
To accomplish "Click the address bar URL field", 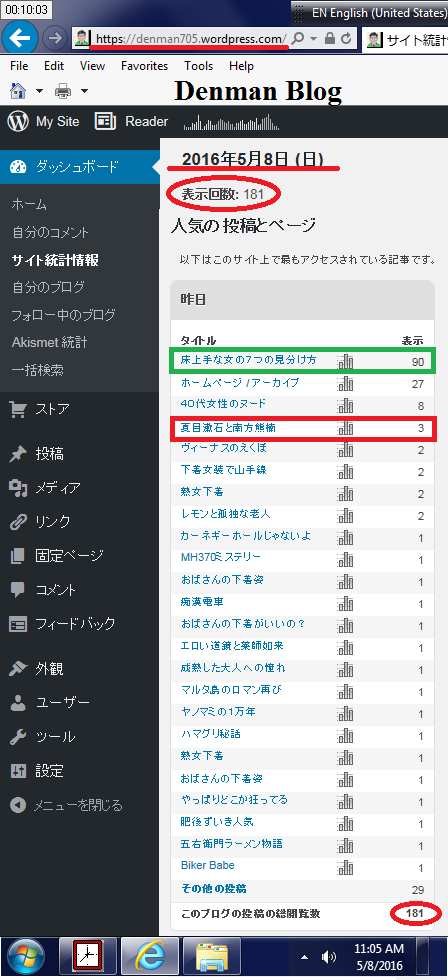I will [191, 39].
